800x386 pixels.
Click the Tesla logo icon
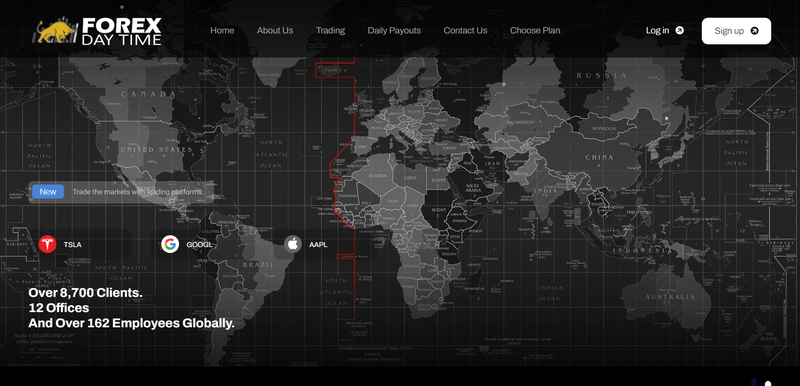tap(47, 244)
